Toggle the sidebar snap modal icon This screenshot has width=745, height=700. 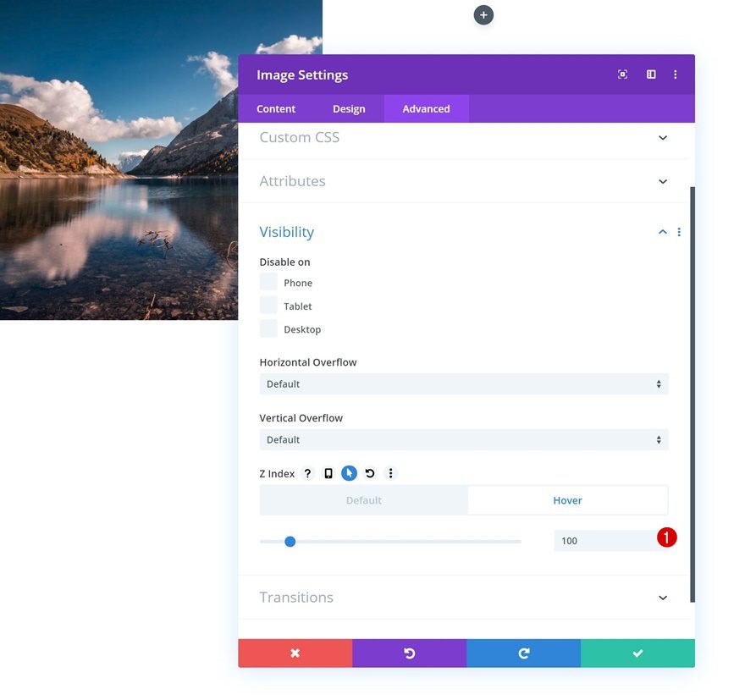pos(651,74)
